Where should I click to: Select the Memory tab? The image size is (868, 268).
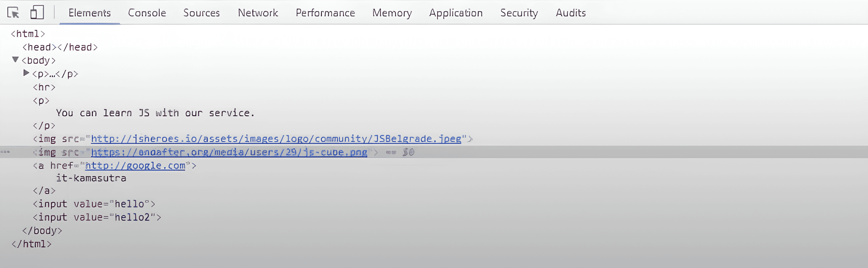point(392,13)
